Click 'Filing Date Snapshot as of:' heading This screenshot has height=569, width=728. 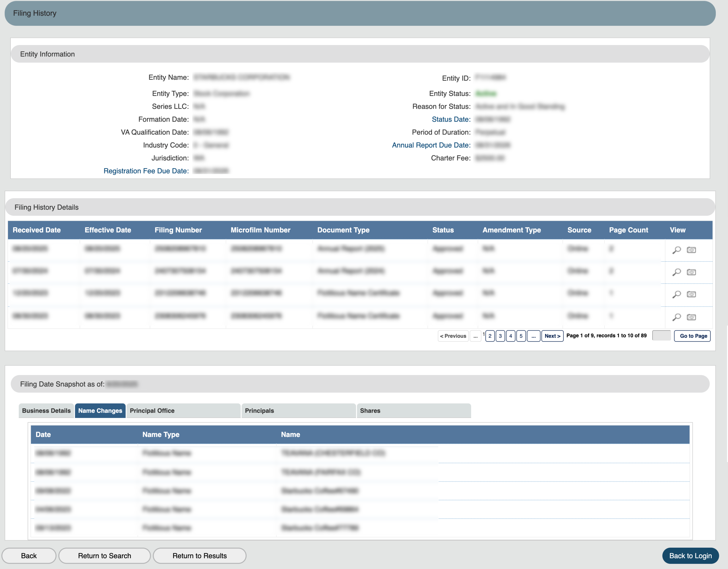62,384
